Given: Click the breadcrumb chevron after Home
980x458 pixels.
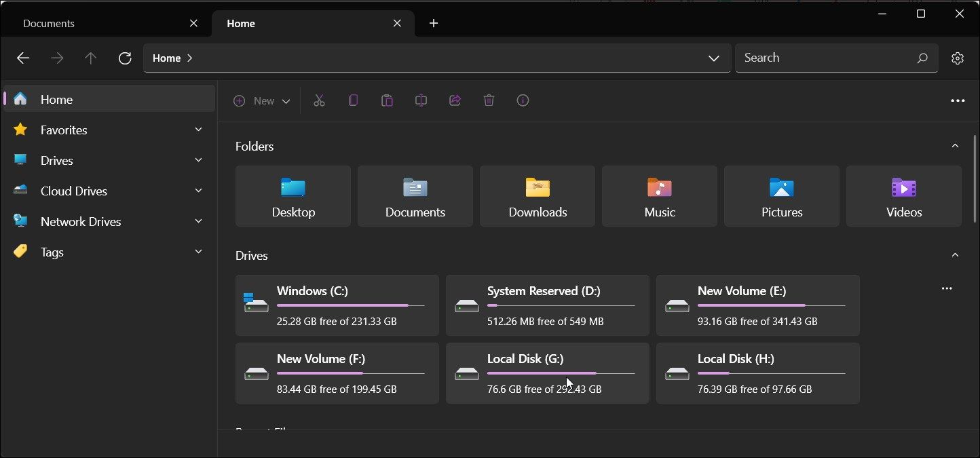Looking at the screenshot, I should click(x=190, y=58).
